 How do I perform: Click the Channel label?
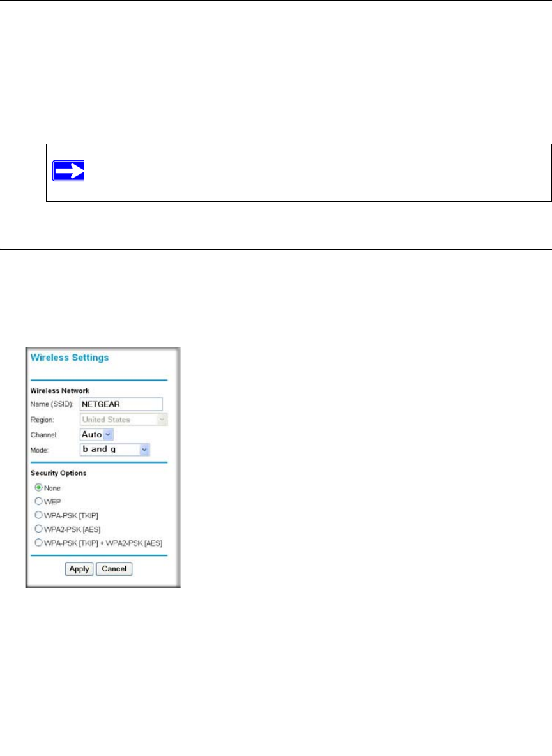coord(44,435)
